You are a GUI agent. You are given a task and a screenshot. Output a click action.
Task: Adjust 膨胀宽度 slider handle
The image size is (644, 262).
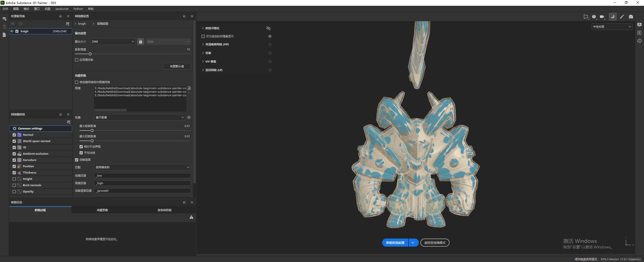(x=90, y=54)
